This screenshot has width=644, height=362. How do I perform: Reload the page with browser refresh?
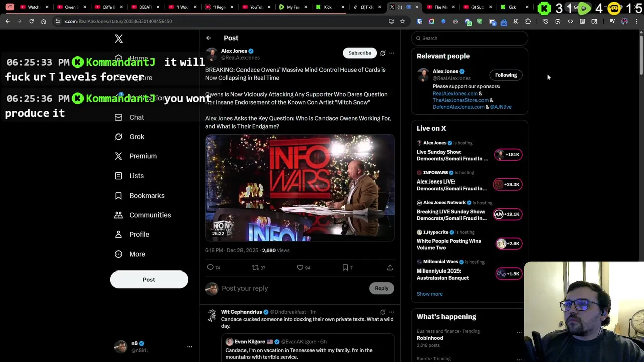tap(31, 21)
